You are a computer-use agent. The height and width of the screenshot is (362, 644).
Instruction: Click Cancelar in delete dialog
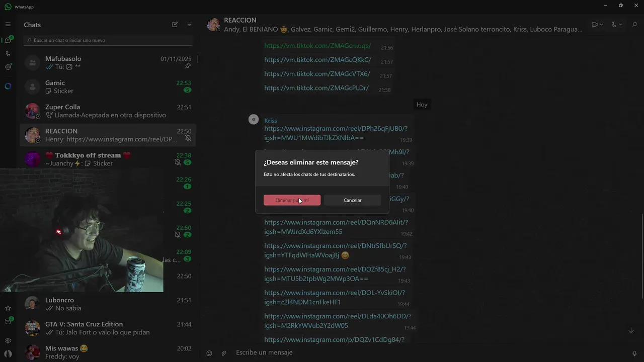[352, 200]
